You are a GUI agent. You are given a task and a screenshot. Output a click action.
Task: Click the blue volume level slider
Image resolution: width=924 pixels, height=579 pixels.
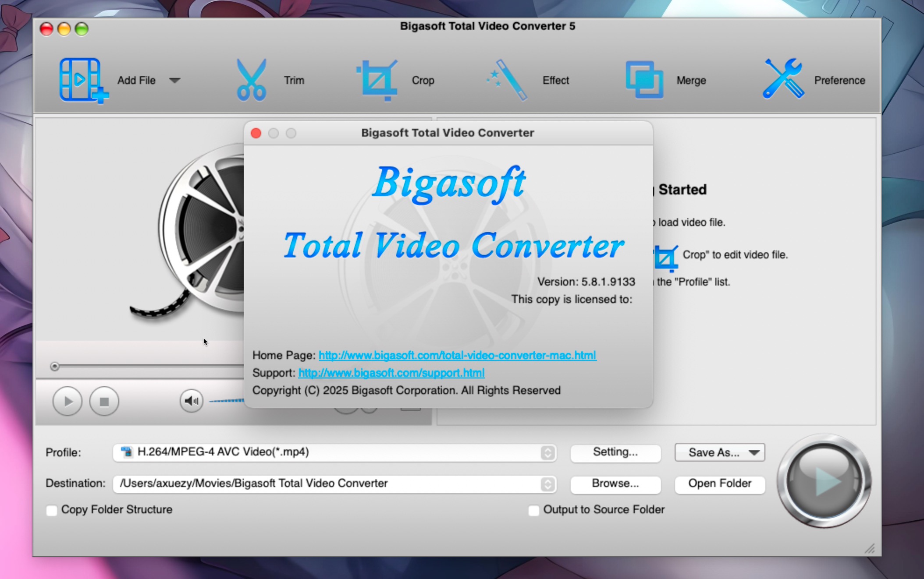[x=226, y=400]
